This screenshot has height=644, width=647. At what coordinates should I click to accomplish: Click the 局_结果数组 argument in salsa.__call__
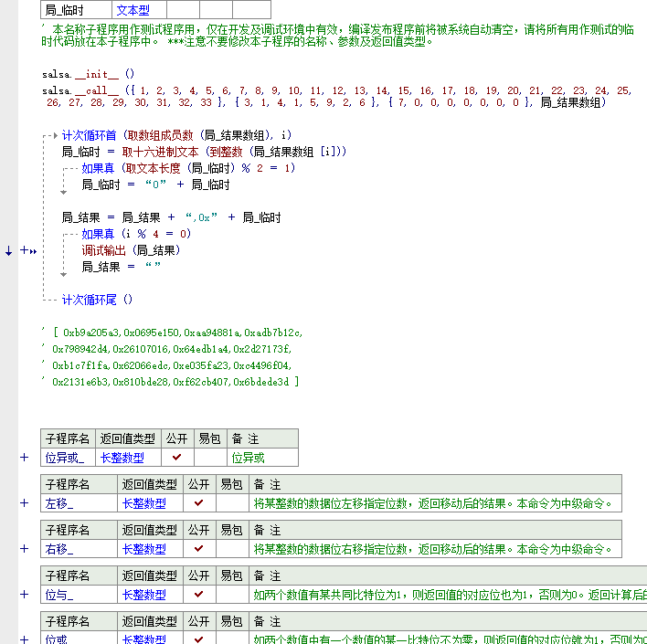pos(570,102)
